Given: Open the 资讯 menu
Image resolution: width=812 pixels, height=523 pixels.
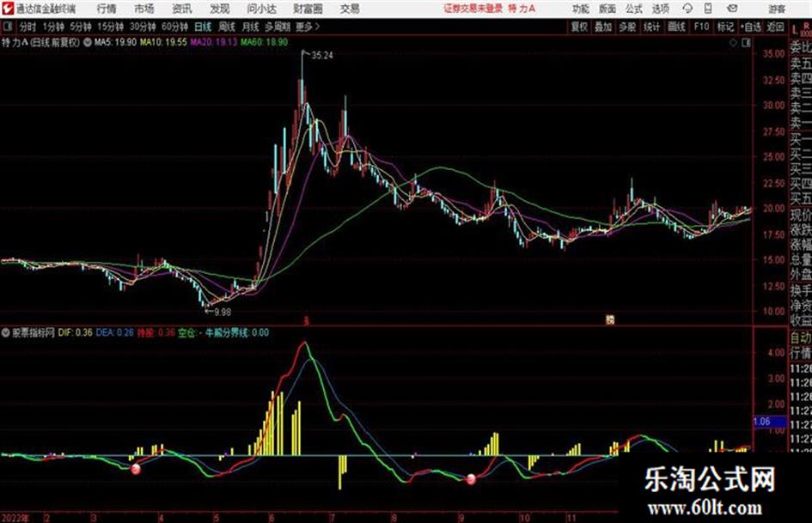Looking at the screenshot, I should (182, 9).
